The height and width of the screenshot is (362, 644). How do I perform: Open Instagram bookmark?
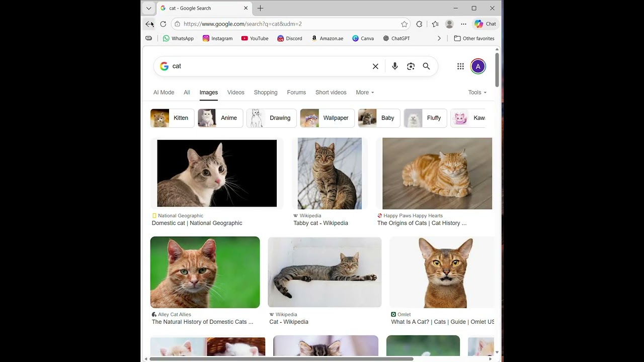(217, 38)
